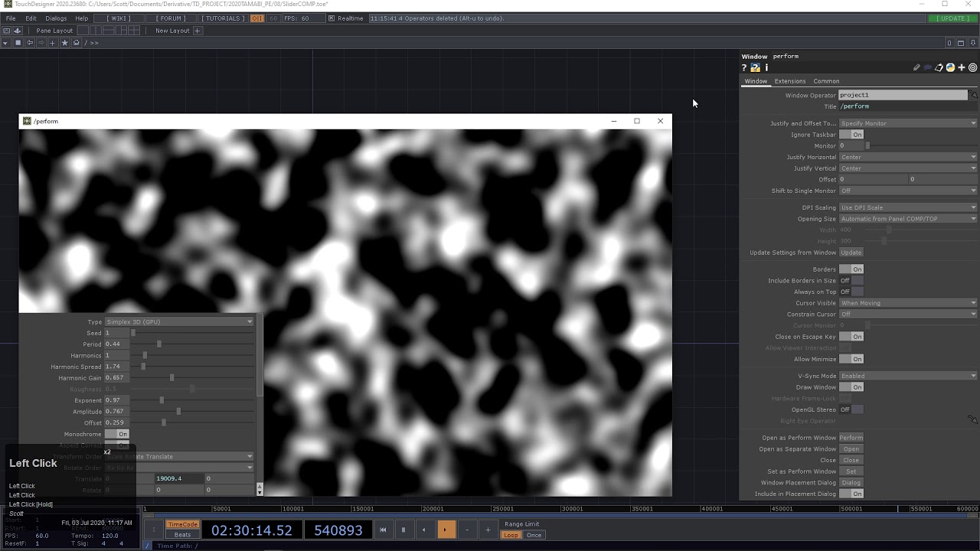980x551 pixels.
Task: Click home icon in network path bar
Action: [x=77, y=43]
